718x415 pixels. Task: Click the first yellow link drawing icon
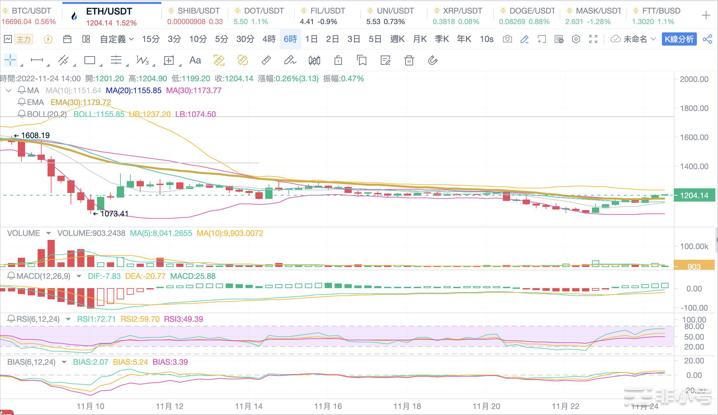click(219, 60)
